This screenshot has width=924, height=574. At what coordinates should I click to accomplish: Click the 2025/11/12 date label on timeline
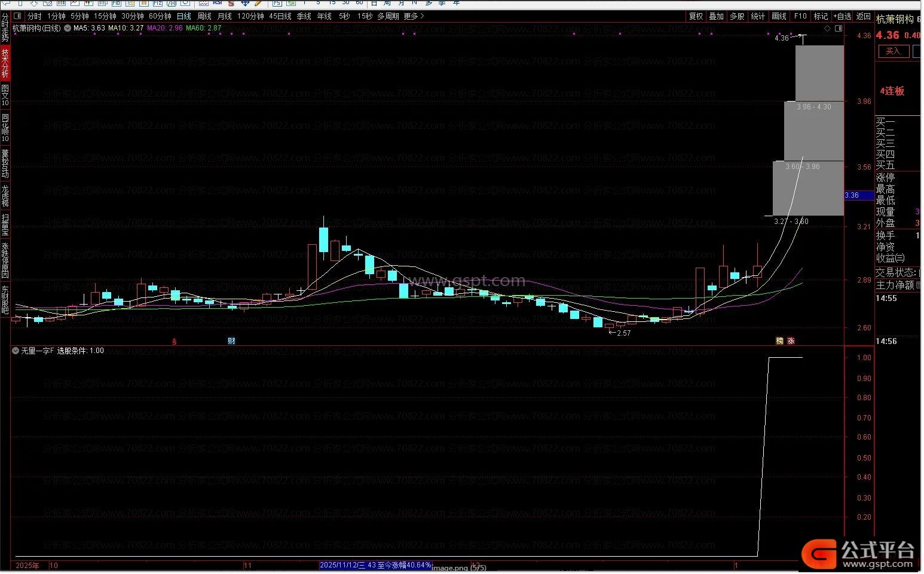coord(375,565)
